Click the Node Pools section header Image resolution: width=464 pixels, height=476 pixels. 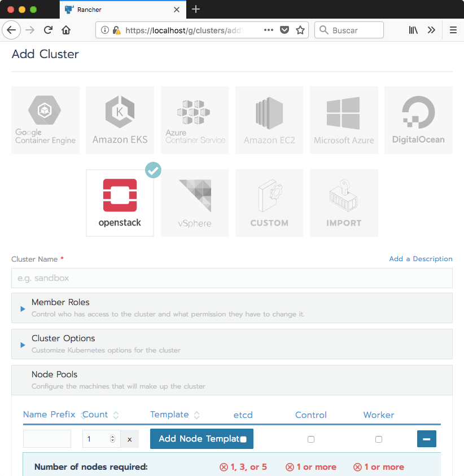tap(232, 380)
